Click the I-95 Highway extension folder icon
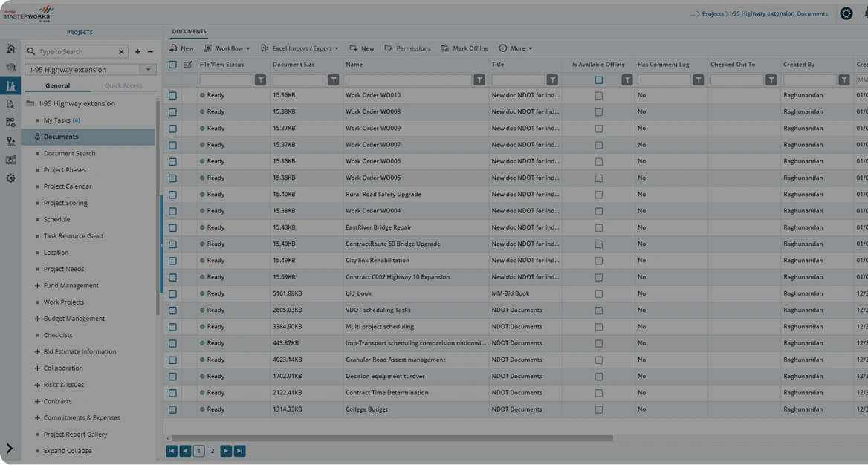Viewport: 868px width, 465px height. [x=30, y=103]
